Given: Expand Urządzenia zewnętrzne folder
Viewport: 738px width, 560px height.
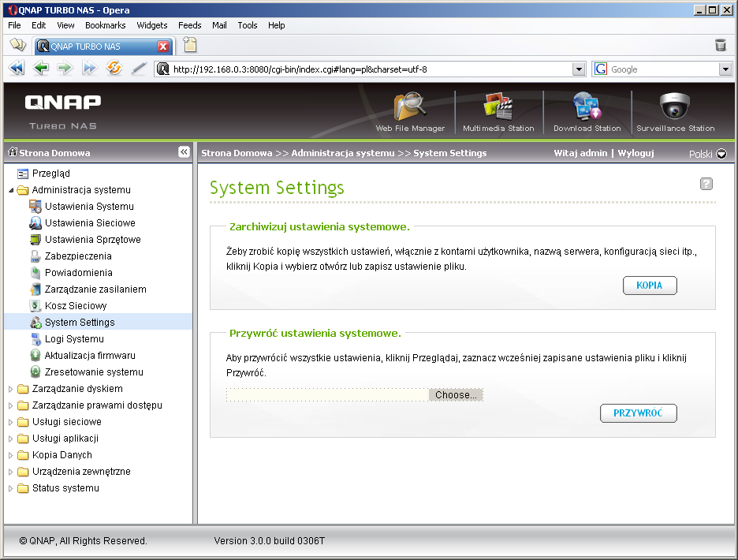Looking at the screenshot, I should (10, 472).
